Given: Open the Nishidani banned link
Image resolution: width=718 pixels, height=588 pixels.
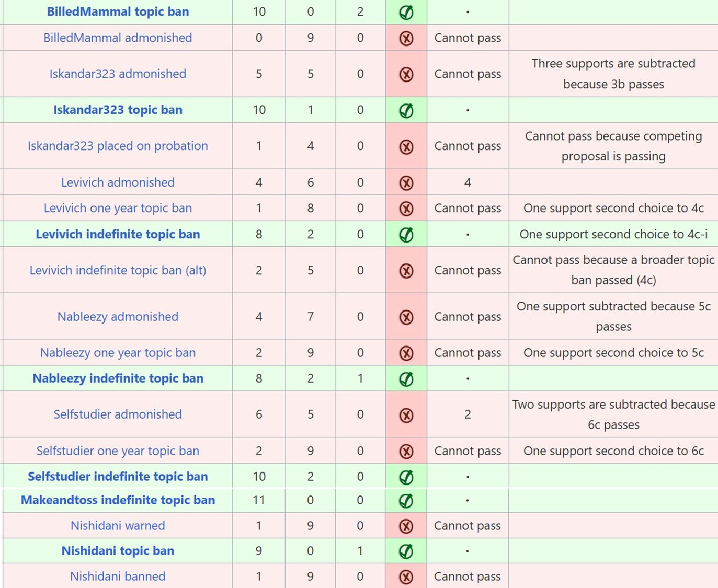Looking at the screenshot, I should point(118,577).
